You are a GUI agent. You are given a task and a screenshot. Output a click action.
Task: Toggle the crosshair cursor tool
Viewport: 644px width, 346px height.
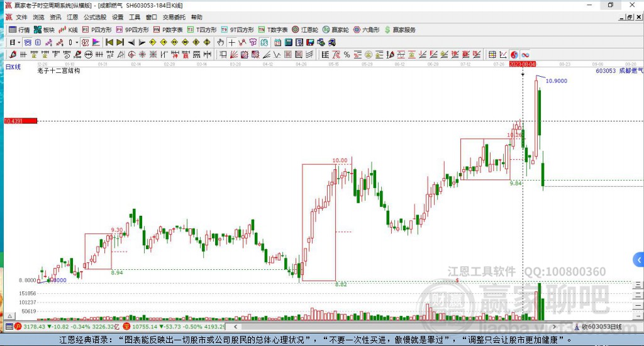231,42
